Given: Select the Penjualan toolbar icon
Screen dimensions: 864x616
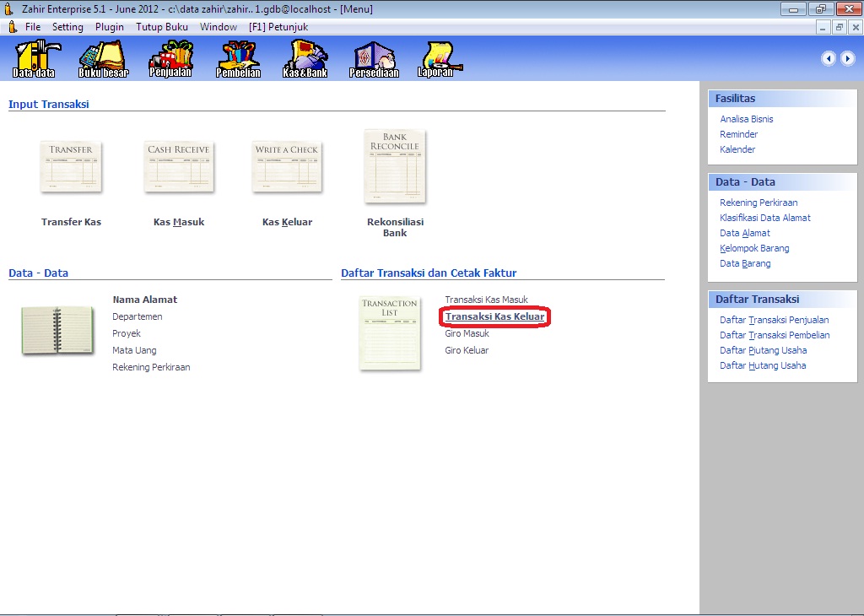Looking at the screenshot, I should [170, 58].
